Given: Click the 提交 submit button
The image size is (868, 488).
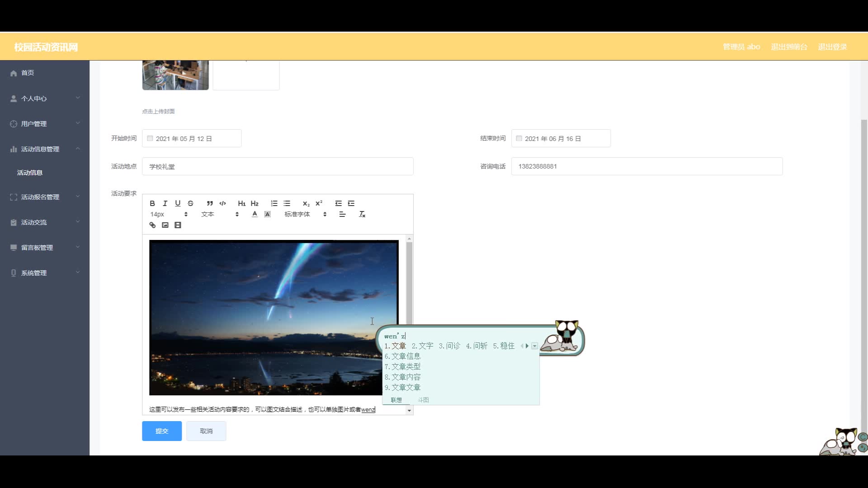Looking at the screenshot, I should [162, 431].
